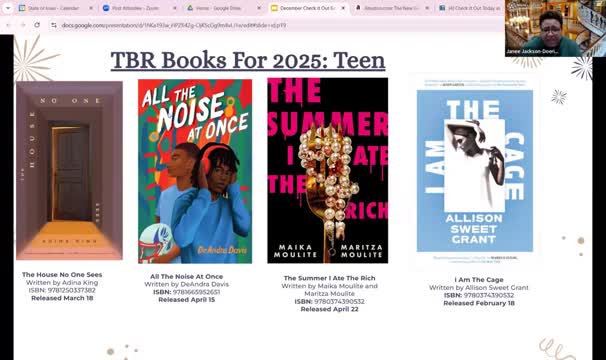The width and height of the screenshot is (606, 360).
Task: Click ISBN line under The Summer I Ate The Rich
Action: pos(329,302)
